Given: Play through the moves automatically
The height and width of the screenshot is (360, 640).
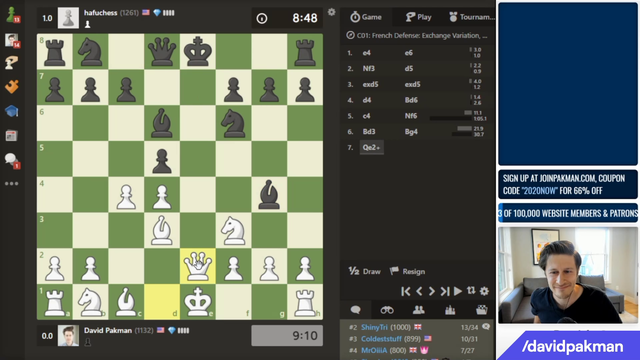Looking at the screenshot, I should pyautogui.click(x=458, y=291).
